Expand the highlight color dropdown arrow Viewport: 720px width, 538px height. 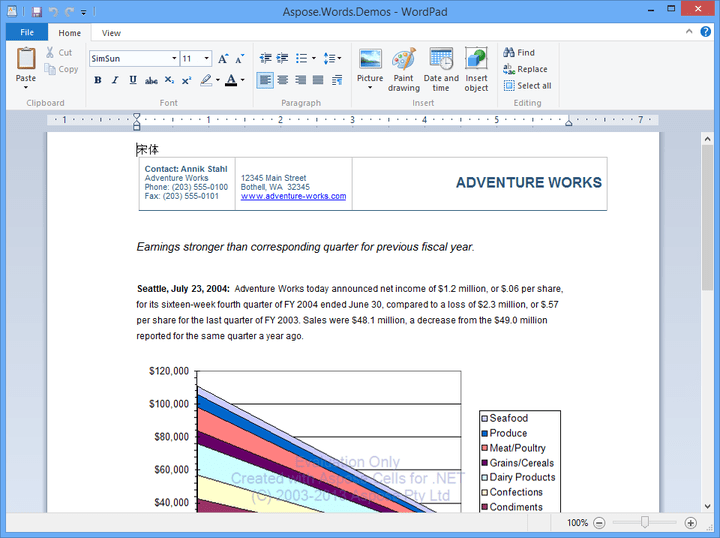click(x=218, y=80)
